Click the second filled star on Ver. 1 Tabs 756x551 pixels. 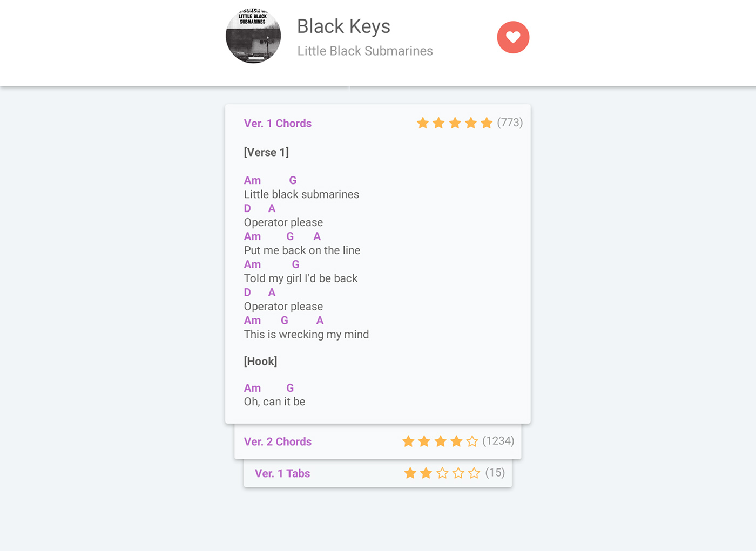426,473
